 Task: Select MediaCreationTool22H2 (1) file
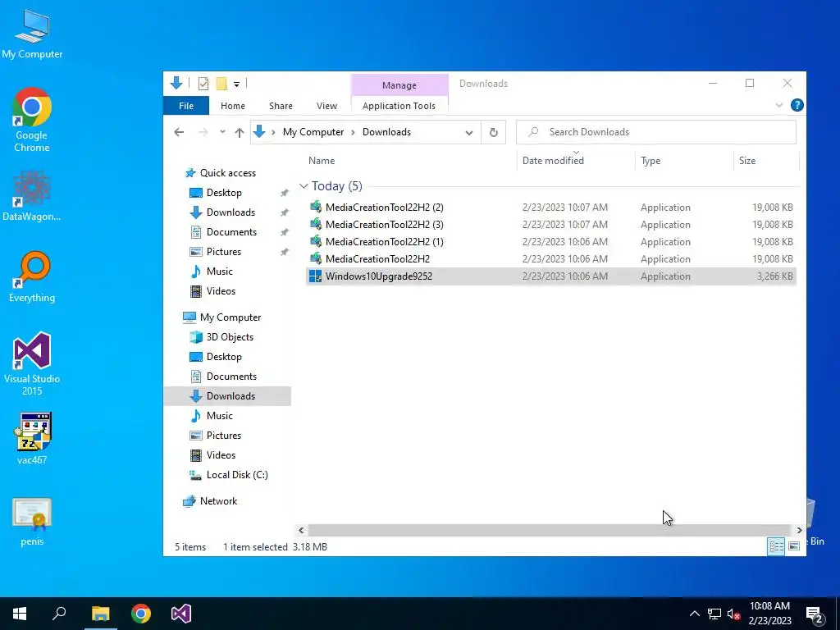tap(550, 242)
